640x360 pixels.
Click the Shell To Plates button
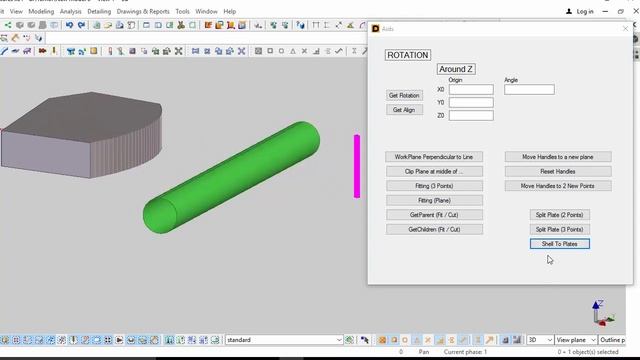[560, 244]
